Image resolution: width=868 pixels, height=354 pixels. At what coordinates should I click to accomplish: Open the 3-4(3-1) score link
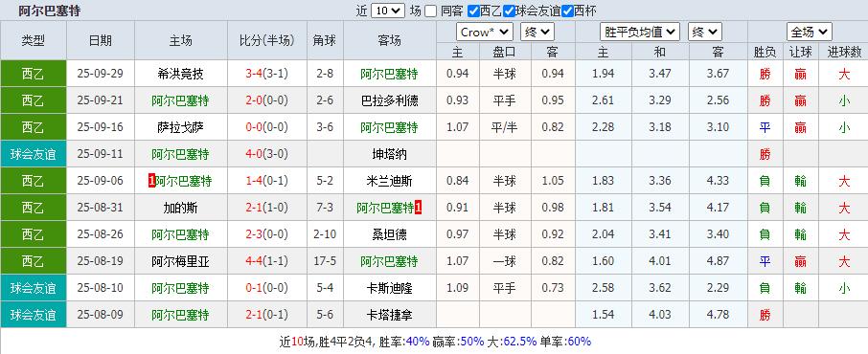pos(267,74)
